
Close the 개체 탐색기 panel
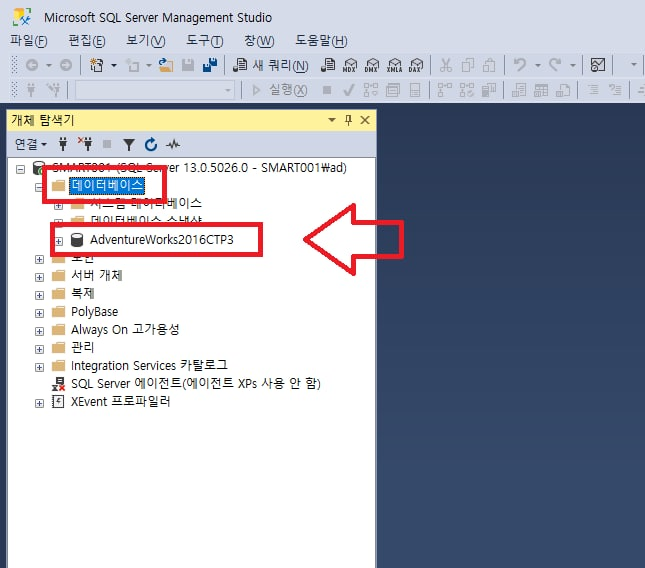coord(365,120)
